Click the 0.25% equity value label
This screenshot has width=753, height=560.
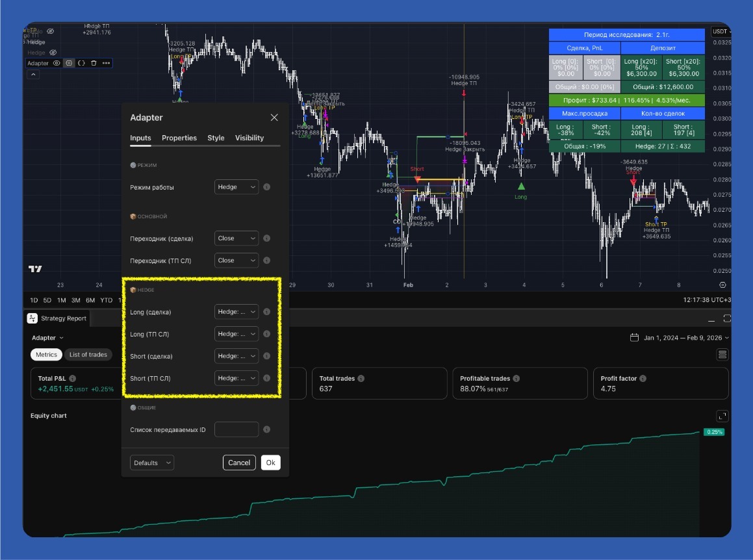tap(714, 432)
